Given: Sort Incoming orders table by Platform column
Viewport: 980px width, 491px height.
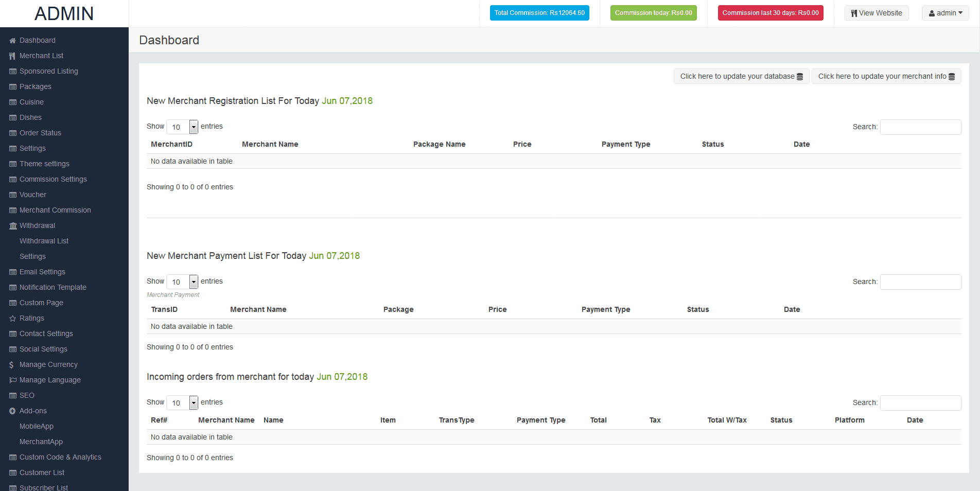Looking at the screenshot, I should click(x=849, y=420).
